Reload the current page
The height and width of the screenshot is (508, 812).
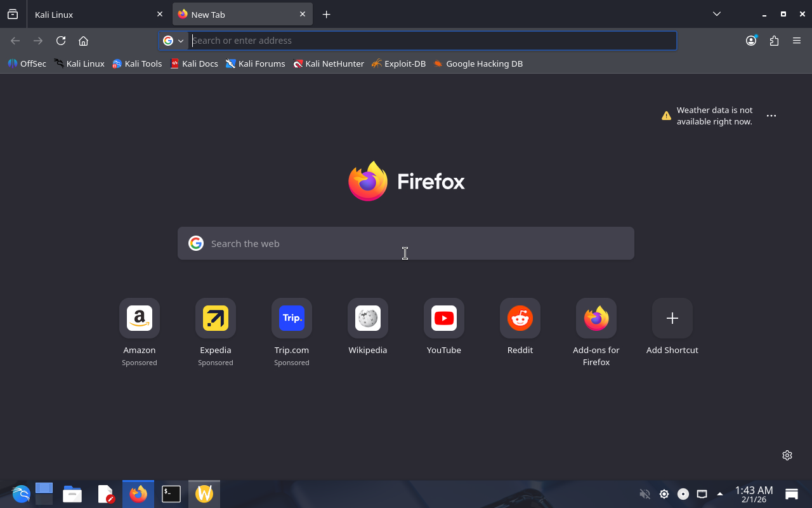click(61, 41)
